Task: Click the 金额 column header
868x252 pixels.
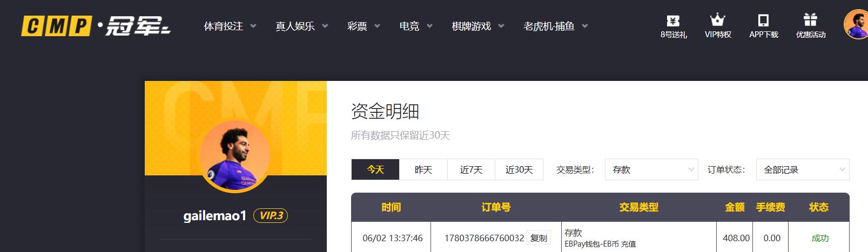Action: [x=735, y=207]
